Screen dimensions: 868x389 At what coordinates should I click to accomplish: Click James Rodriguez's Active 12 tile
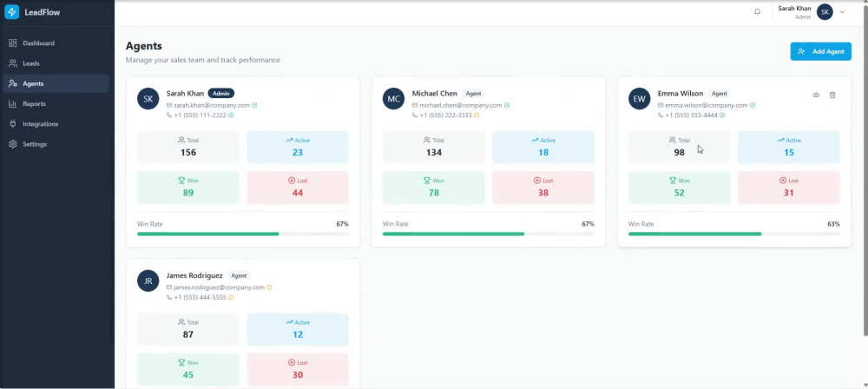(298, 329)
